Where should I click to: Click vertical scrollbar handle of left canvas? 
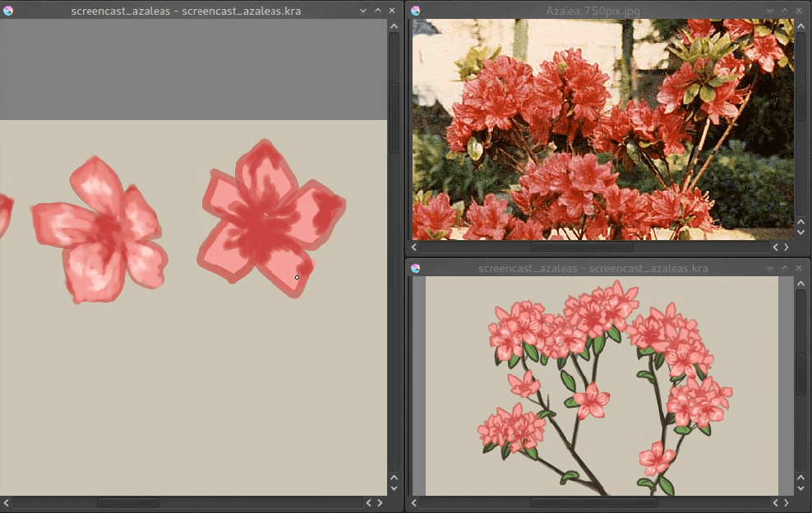[394, 118]
